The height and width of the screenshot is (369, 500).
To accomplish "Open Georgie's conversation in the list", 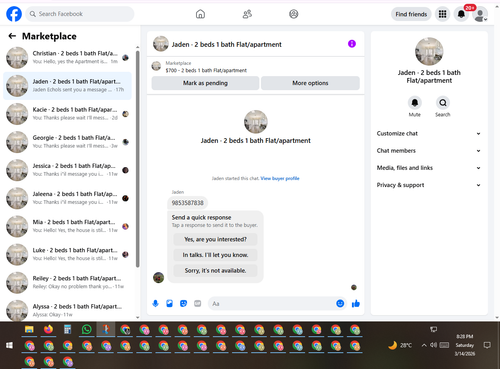I will coord(67,142).
